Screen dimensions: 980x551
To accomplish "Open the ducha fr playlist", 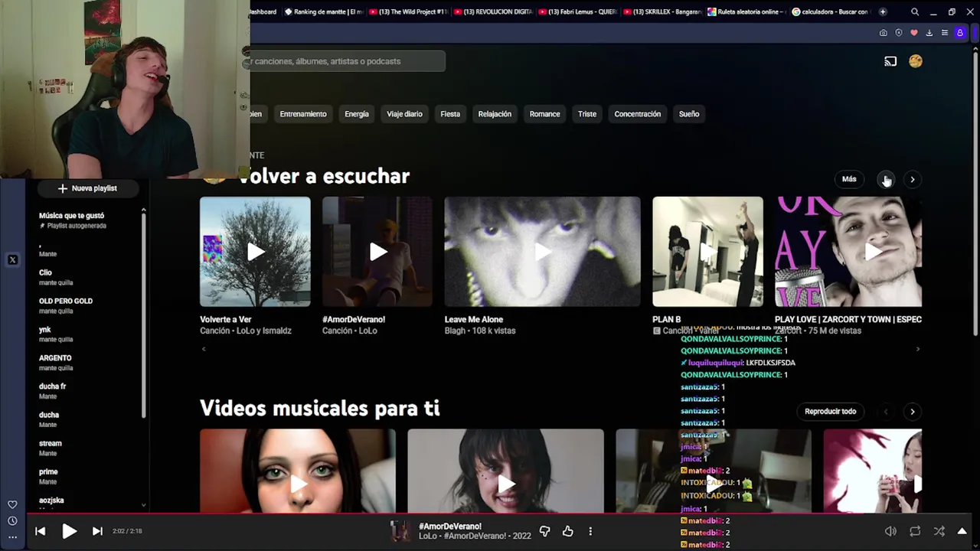I will 88,391.
